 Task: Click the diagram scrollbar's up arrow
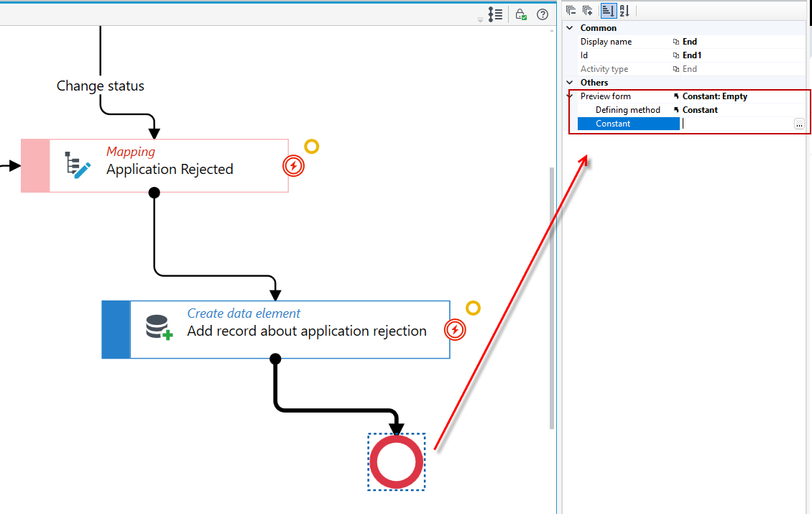(x=552, y=31)
